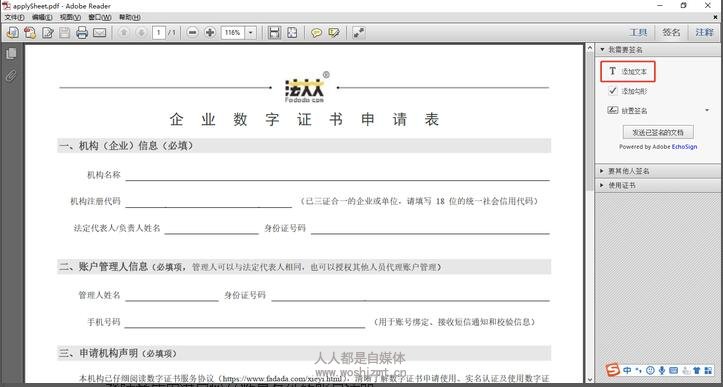723x387 pixels.
Task: Add a sticky note comment
Action: point(316,33)
